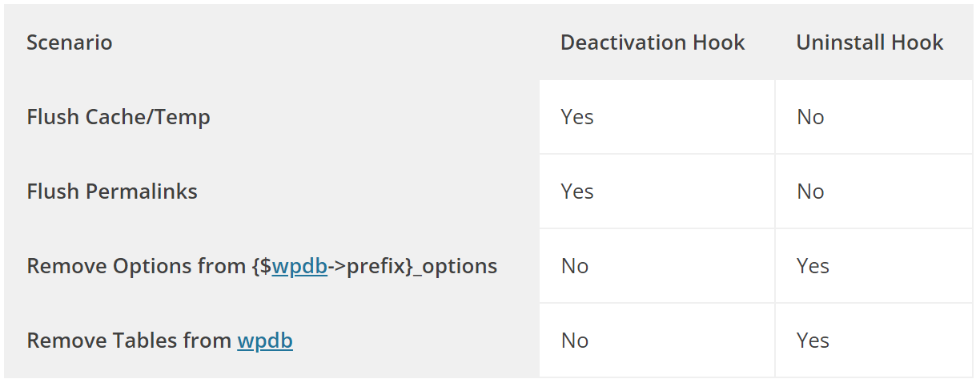Click Yes under Deactivation Hook for Flush Permalinks

click(x=577, y=191)
